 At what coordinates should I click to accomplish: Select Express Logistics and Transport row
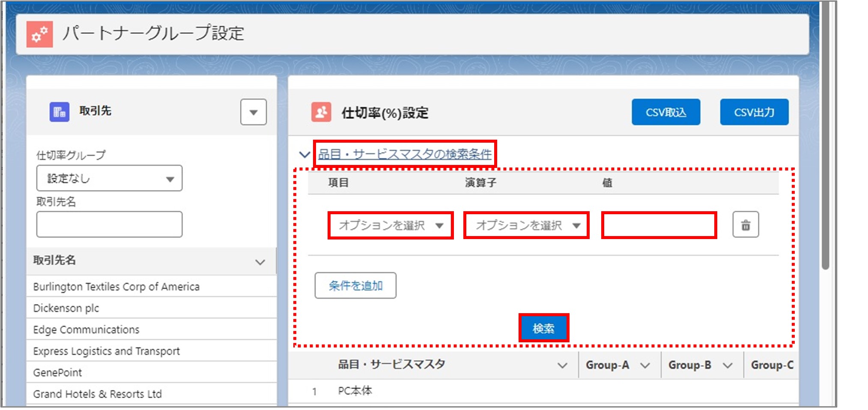(151, 350)
